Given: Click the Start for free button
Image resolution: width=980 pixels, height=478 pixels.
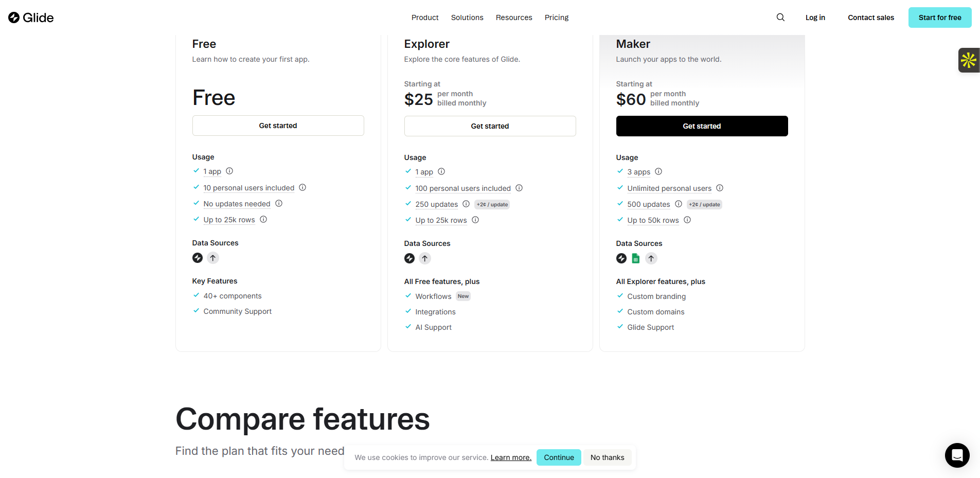Looking at the screenshot, I should pos(940,17).
